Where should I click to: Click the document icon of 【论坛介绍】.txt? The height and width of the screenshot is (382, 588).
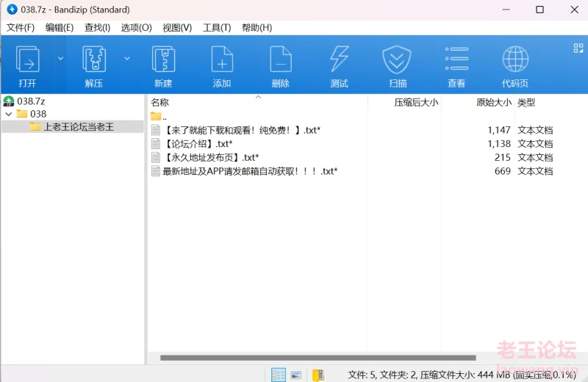coord(156,143)
